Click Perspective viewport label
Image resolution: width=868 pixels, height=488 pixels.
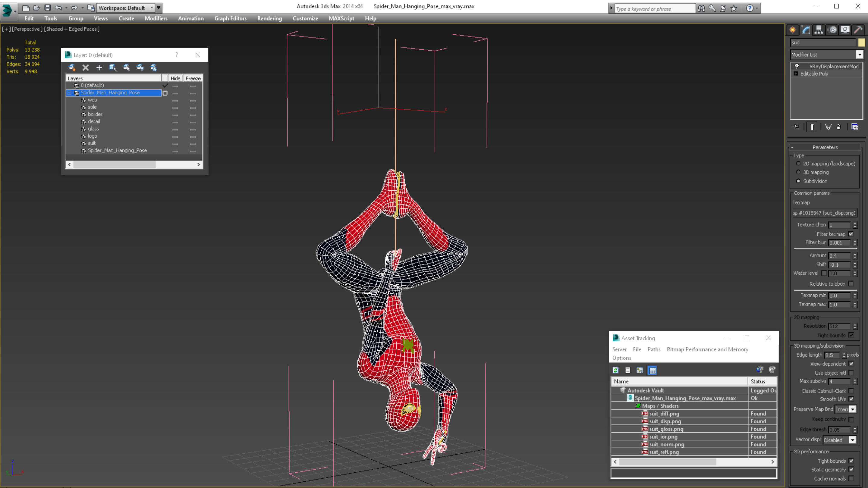[x=27, y=29]
